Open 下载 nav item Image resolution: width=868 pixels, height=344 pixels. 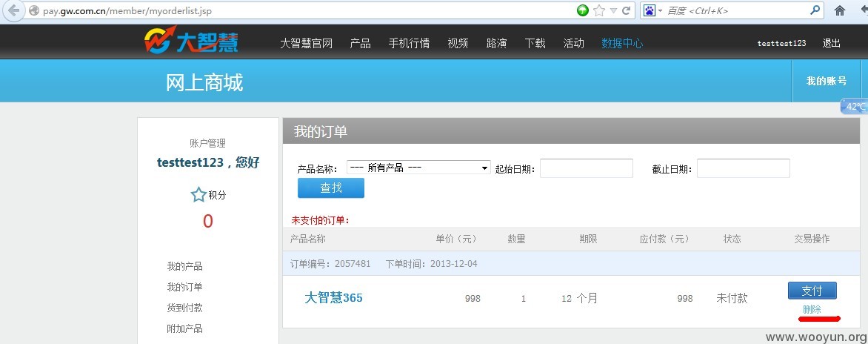pos(535,43)
